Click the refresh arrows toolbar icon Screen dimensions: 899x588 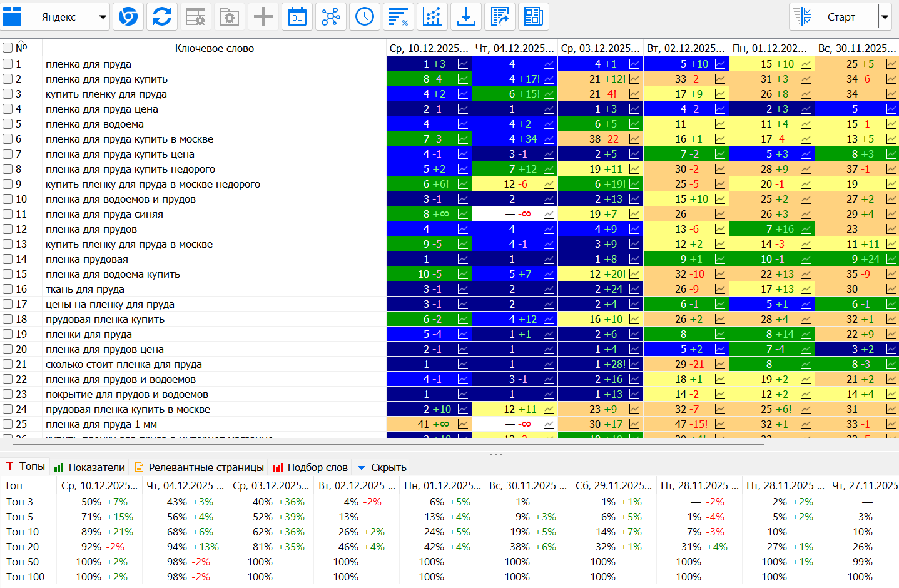pos(162,16)
